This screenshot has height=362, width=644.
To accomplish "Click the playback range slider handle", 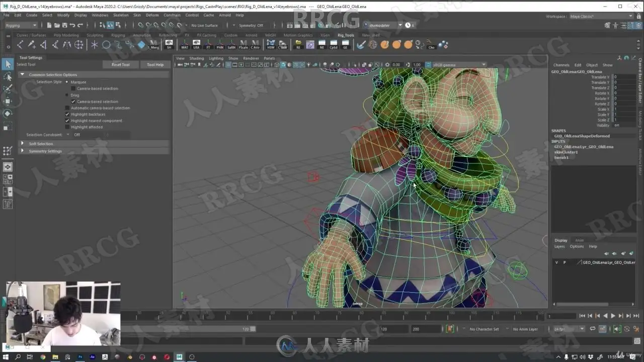I will tap(253, 329).
